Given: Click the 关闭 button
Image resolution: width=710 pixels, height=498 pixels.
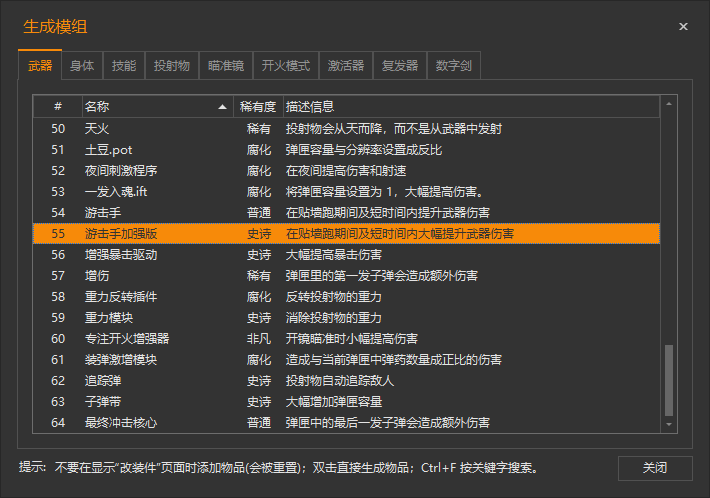Looking at the screenshot, I should pos(655,468).
